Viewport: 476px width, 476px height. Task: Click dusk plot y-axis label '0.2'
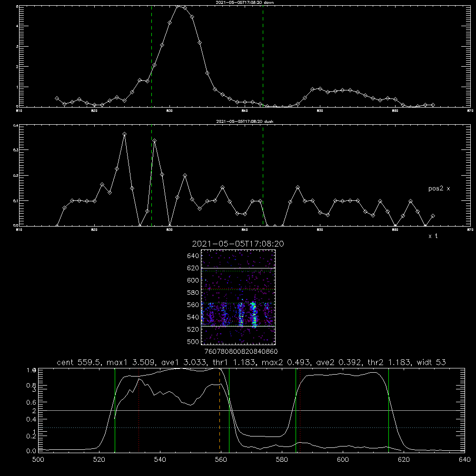point(16,176)
